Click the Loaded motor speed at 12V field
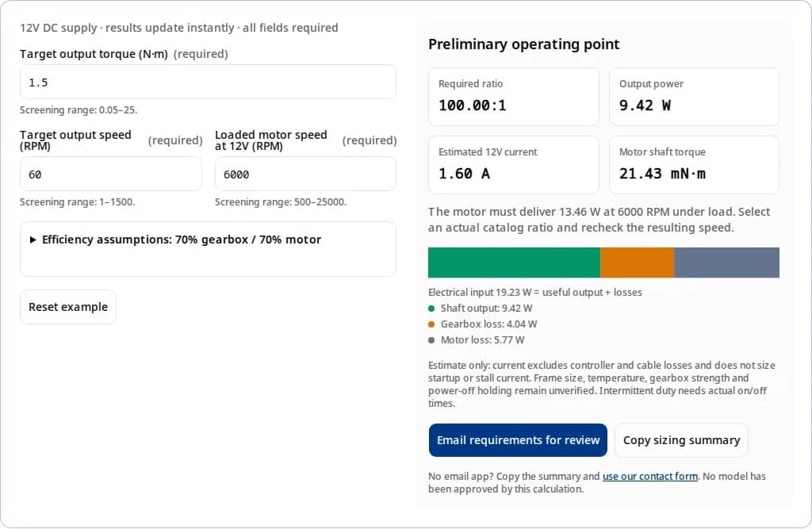Image resolution: width=812 pixels, height=529 pixels. (305, 174)
